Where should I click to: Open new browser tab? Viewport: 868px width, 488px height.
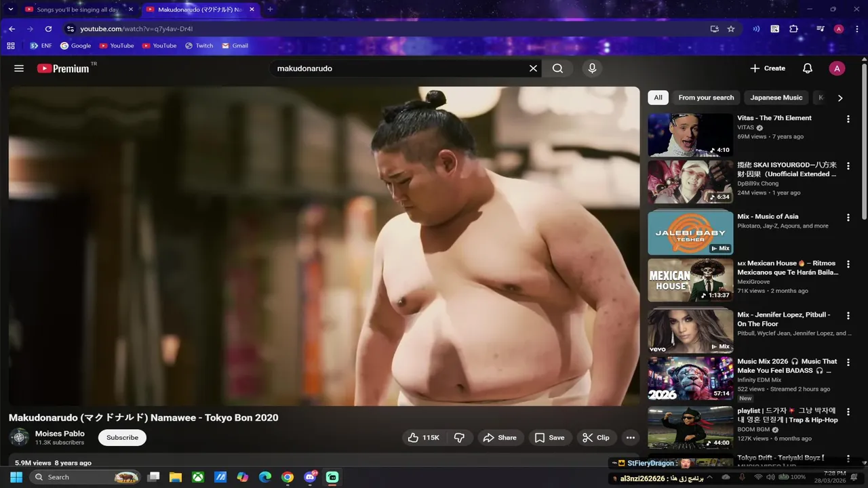[270, 9]
